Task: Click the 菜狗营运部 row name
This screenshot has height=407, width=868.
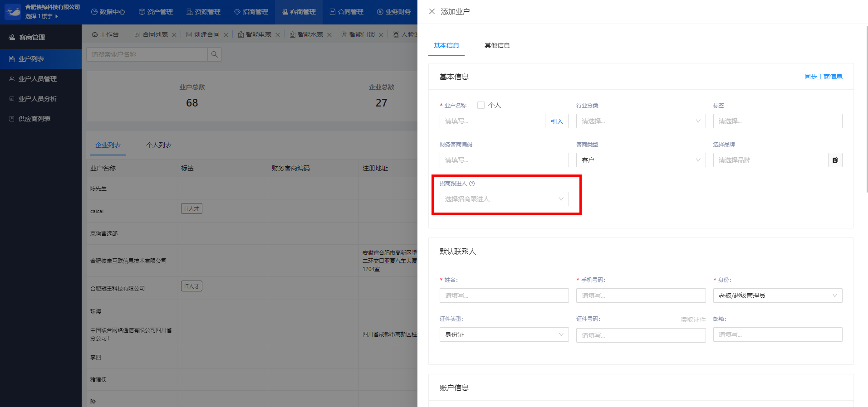Action: click(104, 234)
